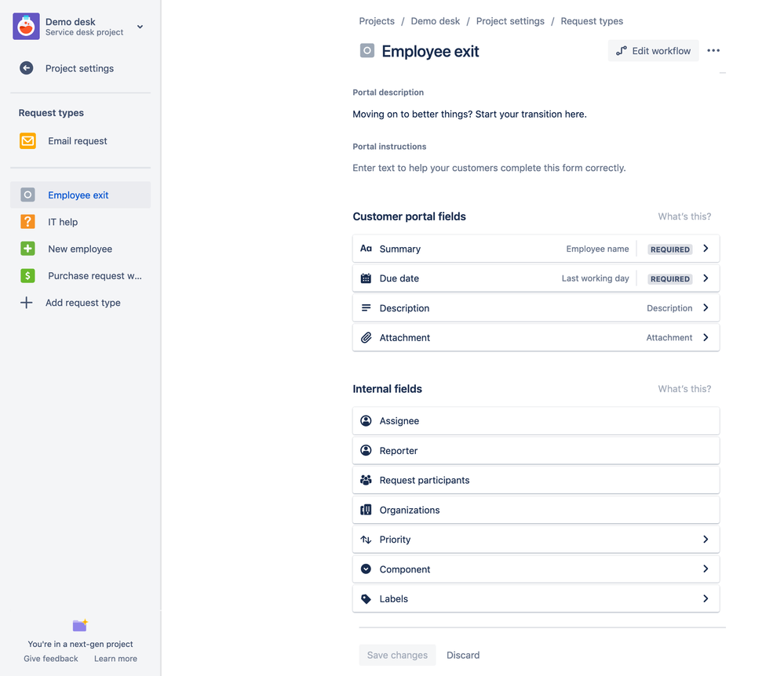Open the What's this link near Internal fields
The height and width of the screenshot is (676, 784).
pos(684,389)
